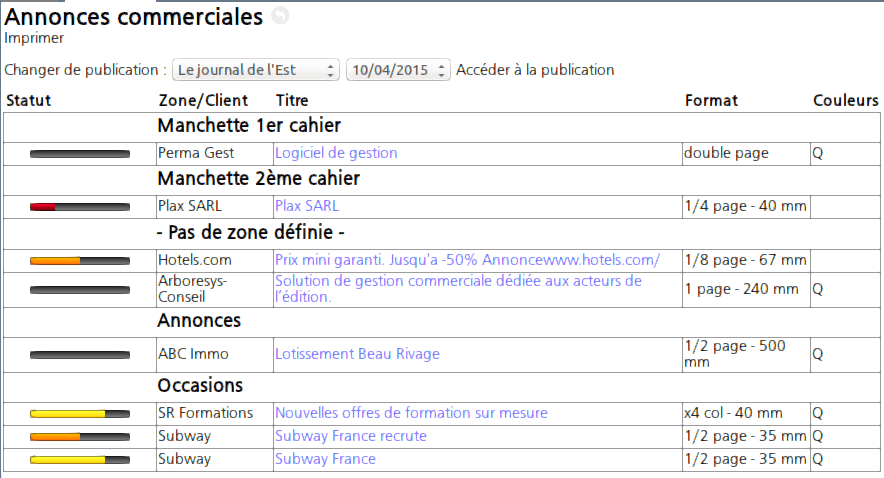Click the Manchette 1er cahier section heading
This screenshot has height=478, width=884.
tap(249, 126)
